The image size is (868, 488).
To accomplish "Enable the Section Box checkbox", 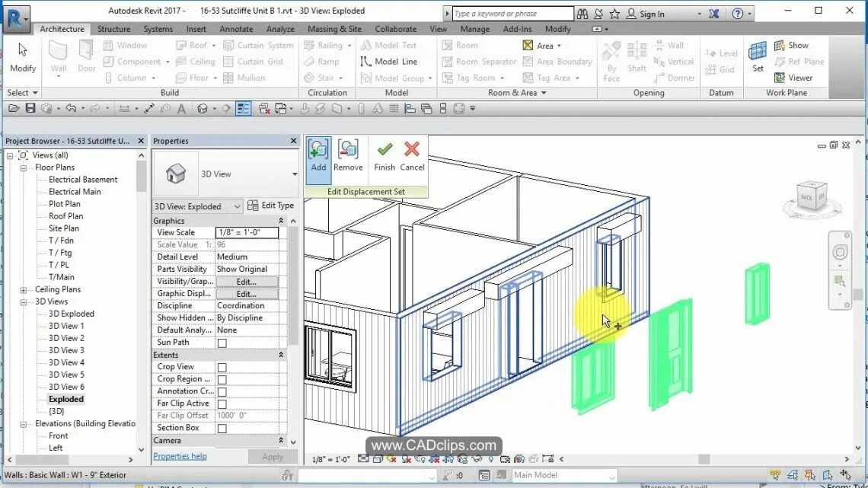I will point(222,429).
